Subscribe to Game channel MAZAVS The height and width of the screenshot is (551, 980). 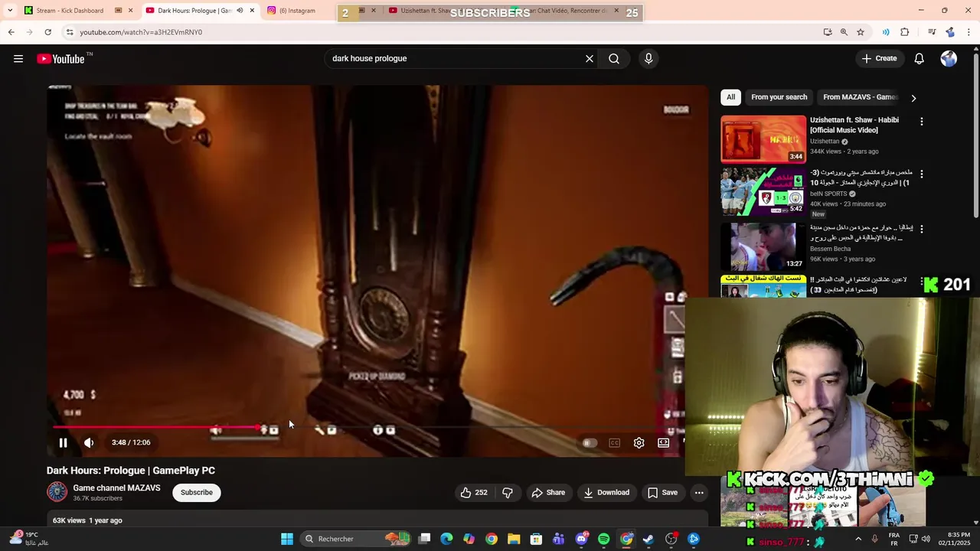click(197, 492)
